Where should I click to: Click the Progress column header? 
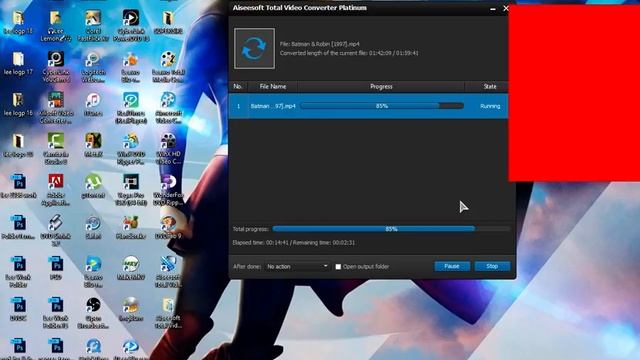381,87
